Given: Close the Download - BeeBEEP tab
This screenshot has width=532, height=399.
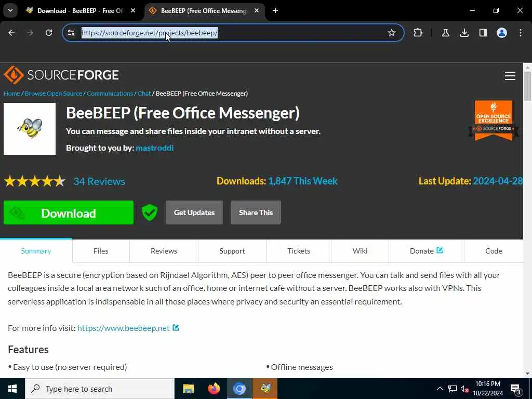Looking at the screenshot, I should click(133, 11).
